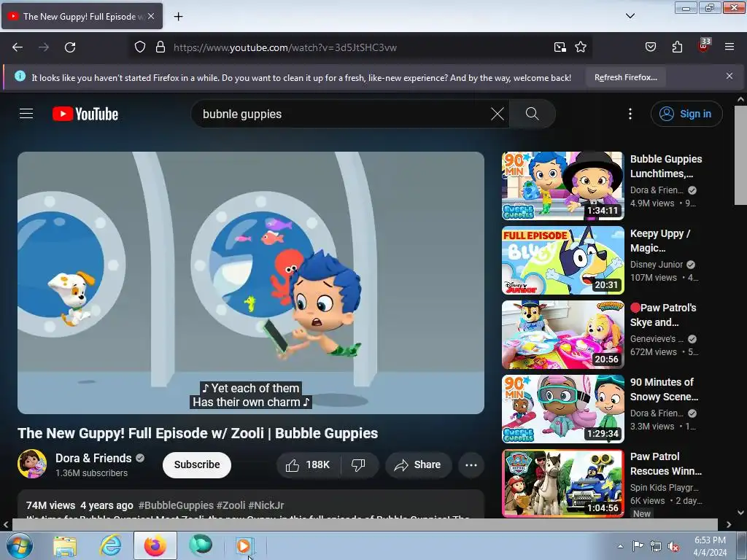Dismiss the Firefox refresh notification bar
The height and width of the screenshot is (560, 747).
(729, 76)
